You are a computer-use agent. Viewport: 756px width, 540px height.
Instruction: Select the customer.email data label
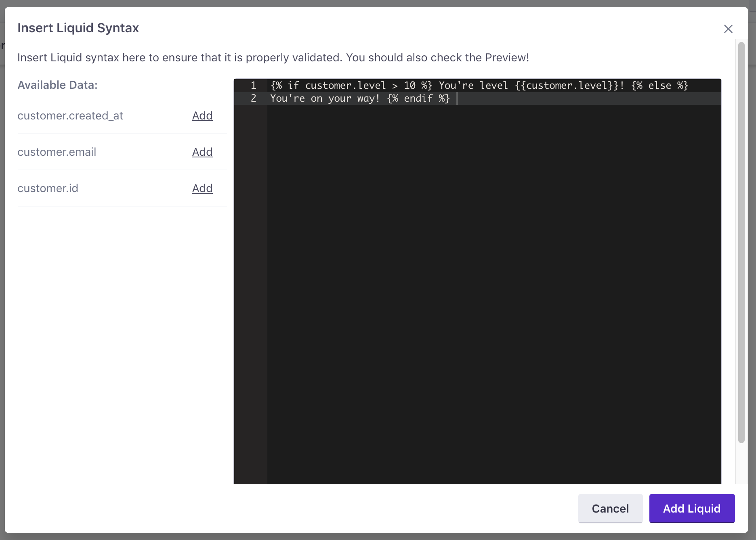57,152
